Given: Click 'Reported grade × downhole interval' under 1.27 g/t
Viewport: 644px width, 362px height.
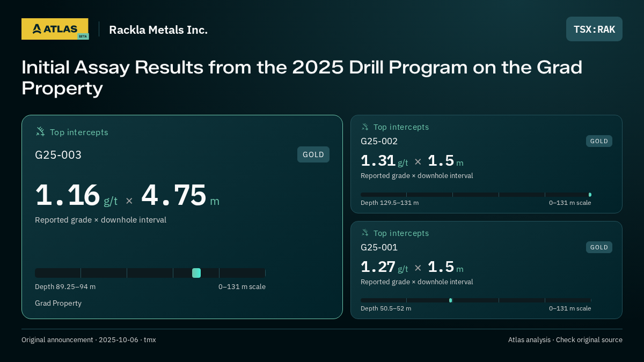Looking at the screenshot, I should (417, 282).
